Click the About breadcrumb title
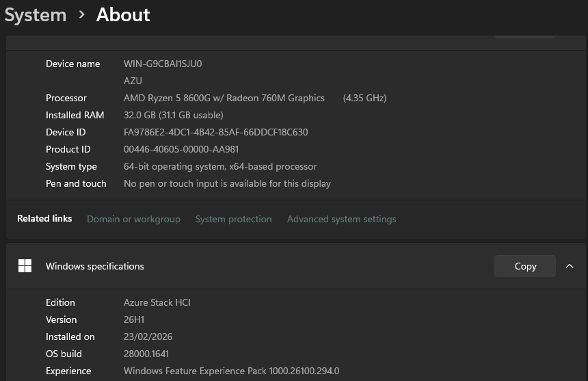588x381 pixels. [x=123, y=15]
